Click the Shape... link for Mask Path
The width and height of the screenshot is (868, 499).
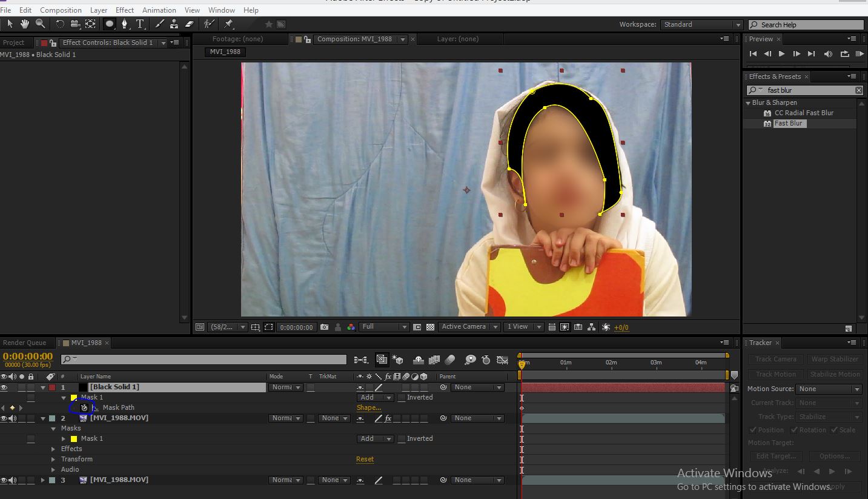369,407
